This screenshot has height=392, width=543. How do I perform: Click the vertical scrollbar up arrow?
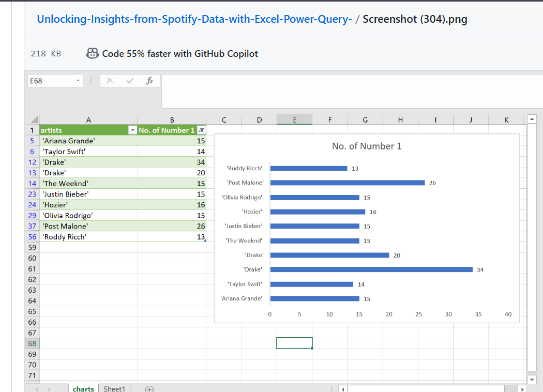tap(532, 119)
